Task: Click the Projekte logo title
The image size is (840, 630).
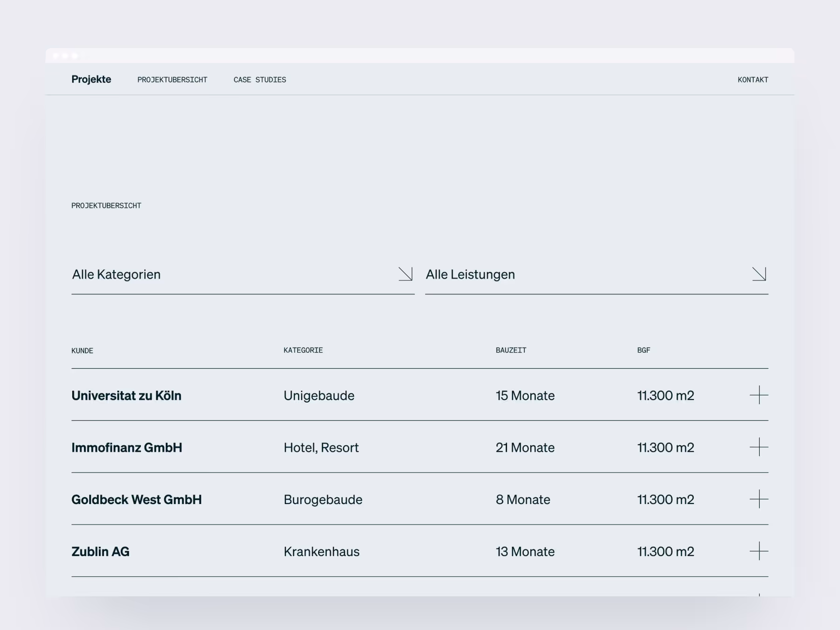Action: (x=91, y=79)
